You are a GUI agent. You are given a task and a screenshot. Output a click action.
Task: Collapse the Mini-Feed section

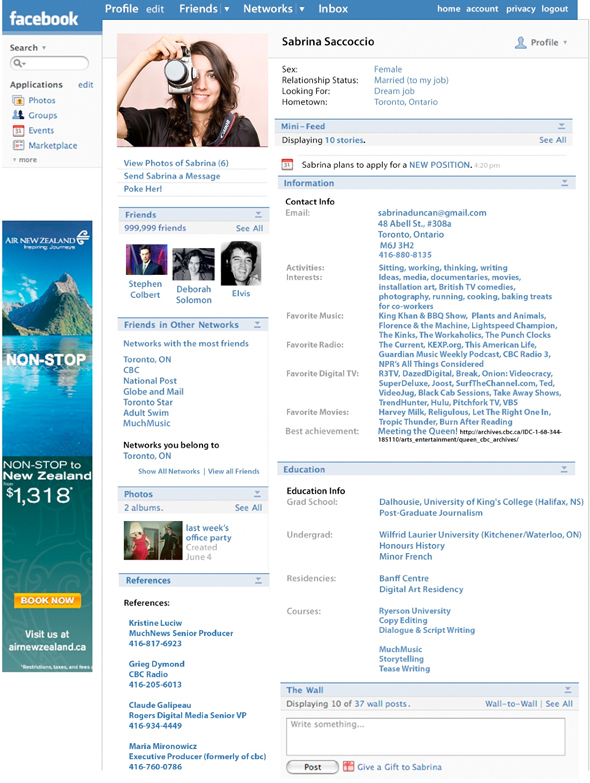coord(562,126)
